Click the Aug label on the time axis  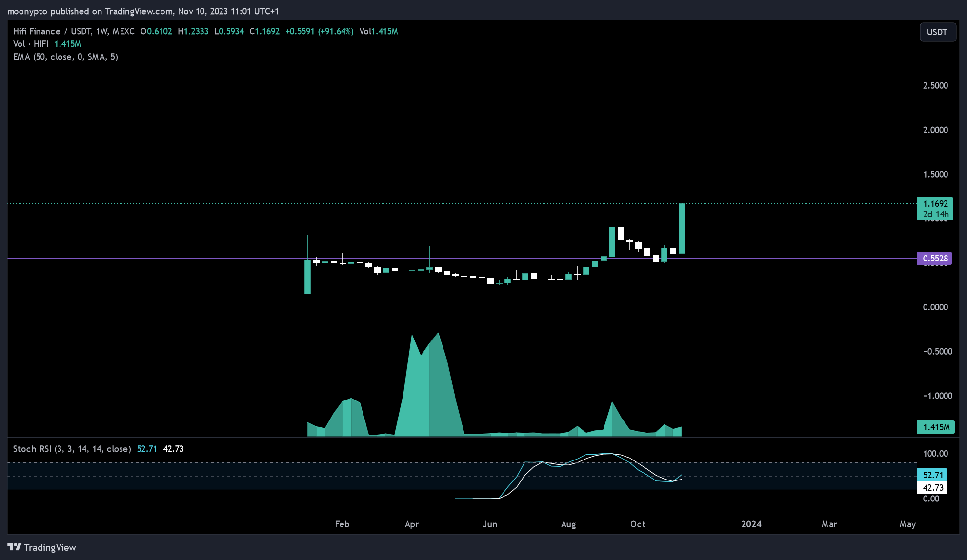click(568, 524)
